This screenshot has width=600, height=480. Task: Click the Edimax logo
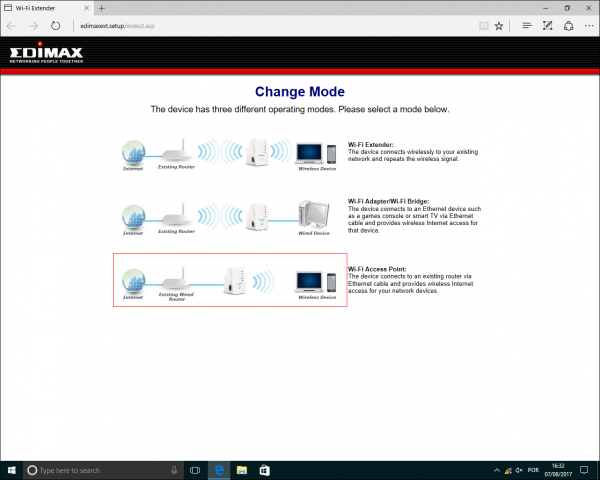tap(46, 53)
